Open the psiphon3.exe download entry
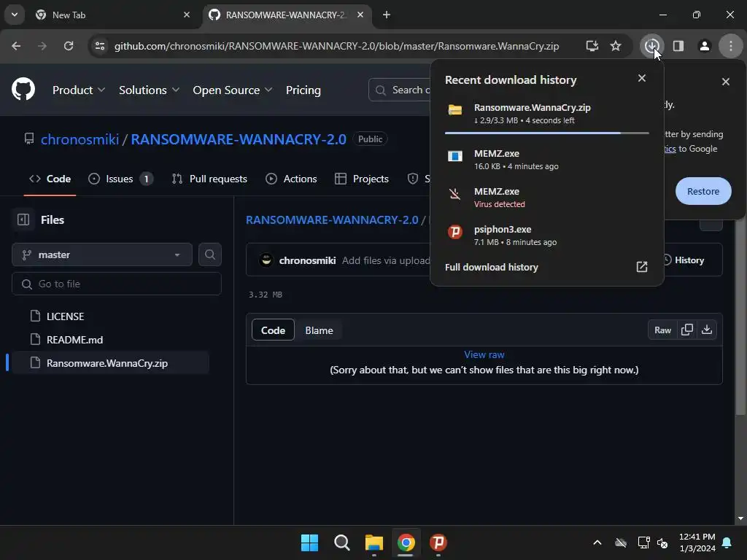The height and width of the screenshot is (560, 747). (x=546, y=236)
